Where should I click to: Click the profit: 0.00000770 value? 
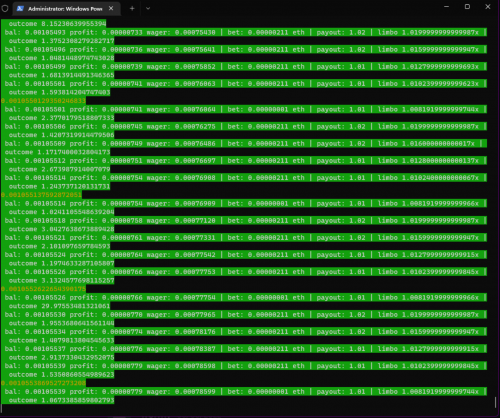(x=106, y=314)
